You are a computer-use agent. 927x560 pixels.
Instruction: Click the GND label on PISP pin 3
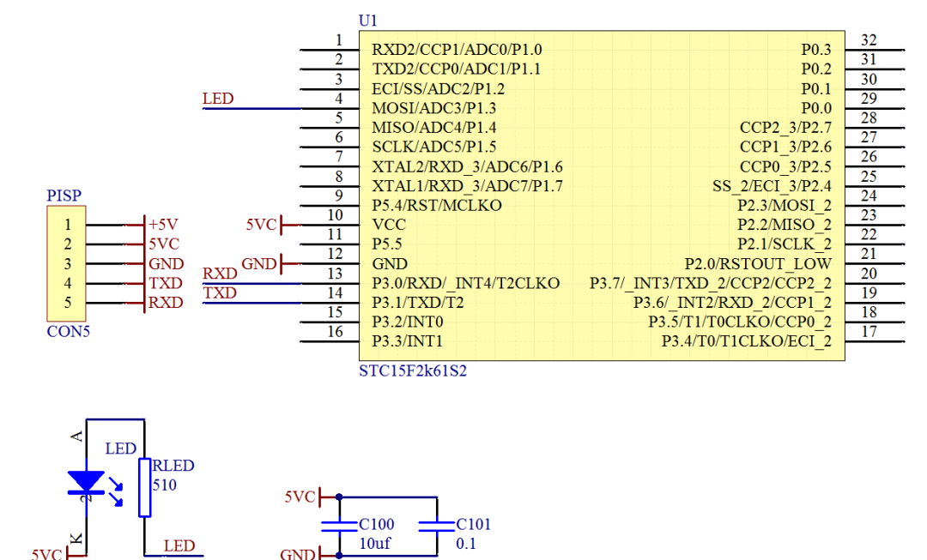pos(167,263)
